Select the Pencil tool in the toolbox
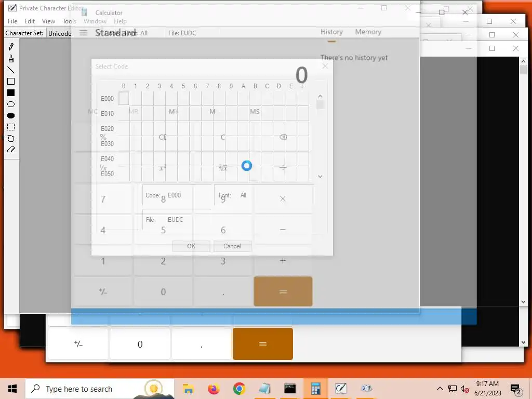Viewport: 532px width, 399px height. pyautogui.click(x=11, y=47)
